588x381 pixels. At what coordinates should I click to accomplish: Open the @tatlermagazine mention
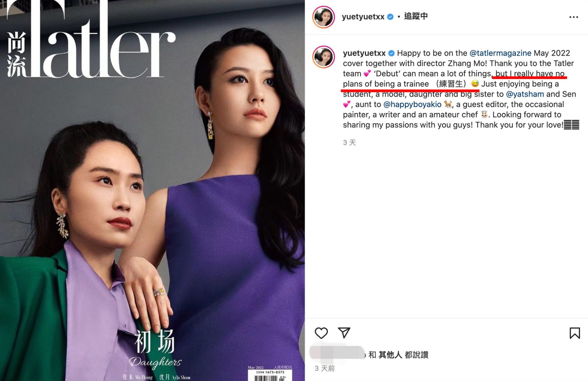click(x=500, y=53)
